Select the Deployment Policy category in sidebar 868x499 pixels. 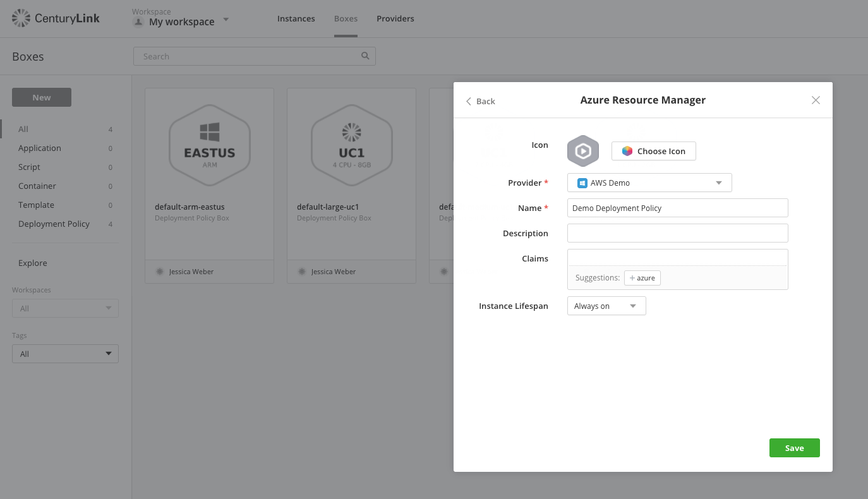point(54,224)
